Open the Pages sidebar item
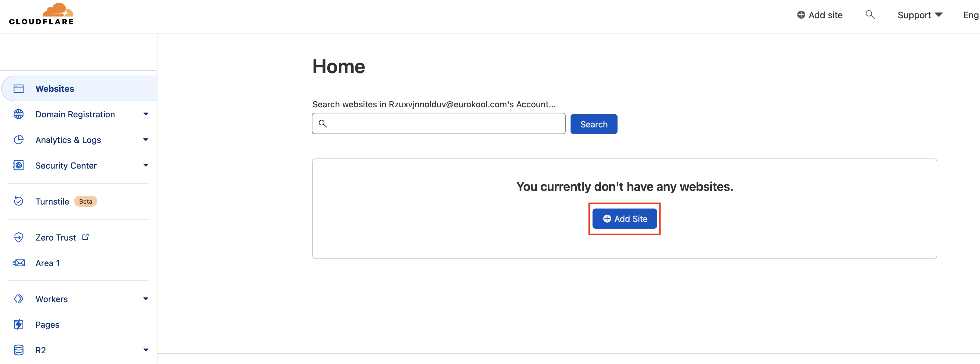 47,324
